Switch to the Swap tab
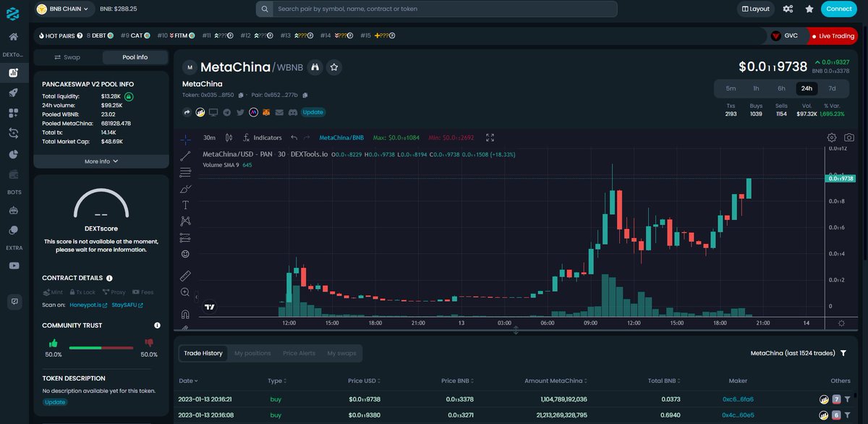 [x=68, y=57]
